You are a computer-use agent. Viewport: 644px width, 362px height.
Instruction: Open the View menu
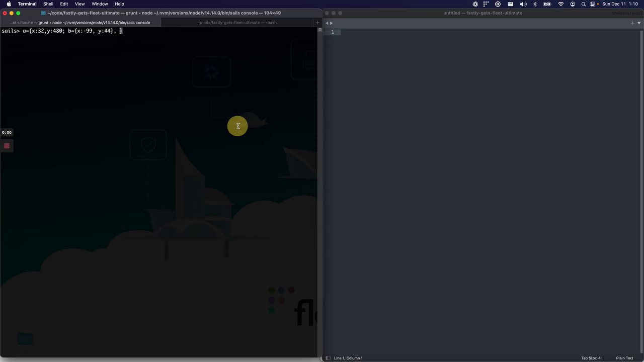[79, 4]
